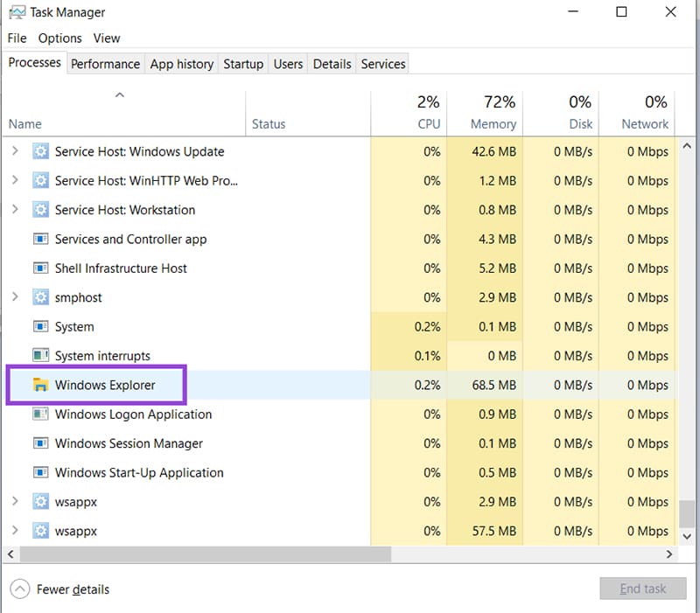Click the gear icon for Service Host: Windows Update

(x=40, y=151)
